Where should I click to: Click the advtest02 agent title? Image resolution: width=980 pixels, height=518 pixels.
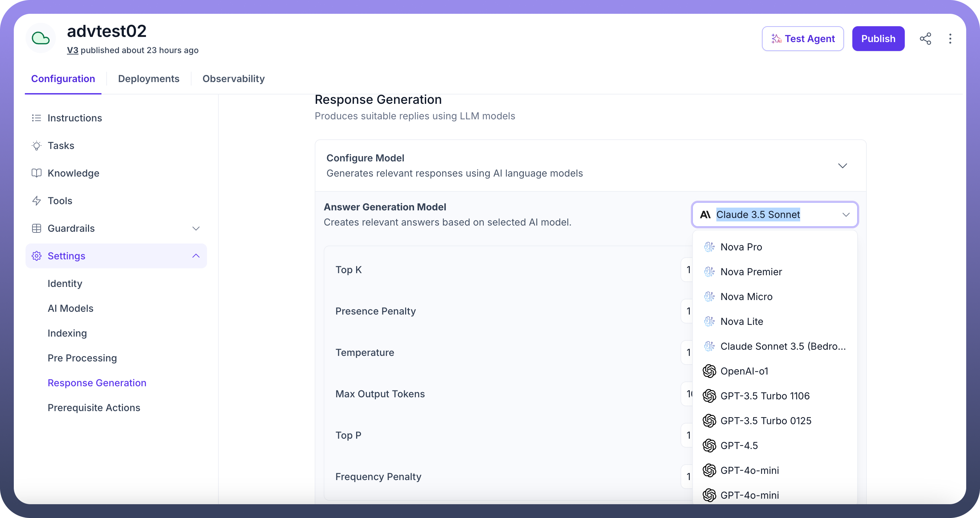(107, 31)
